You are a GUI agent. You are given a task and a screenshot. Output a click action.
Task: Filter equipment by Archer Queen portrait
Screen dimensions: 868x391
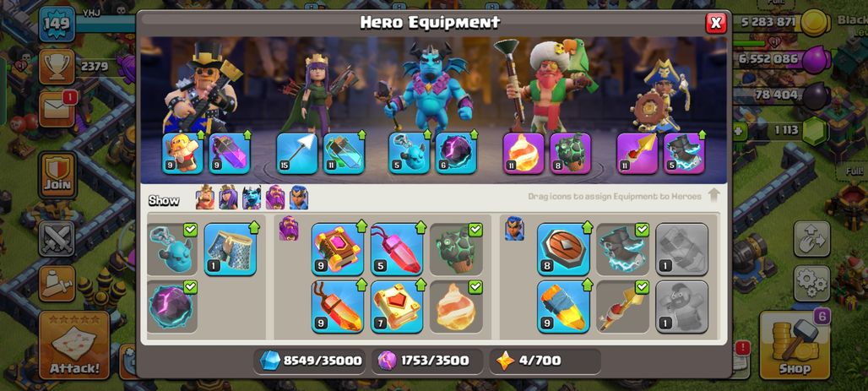228,198
